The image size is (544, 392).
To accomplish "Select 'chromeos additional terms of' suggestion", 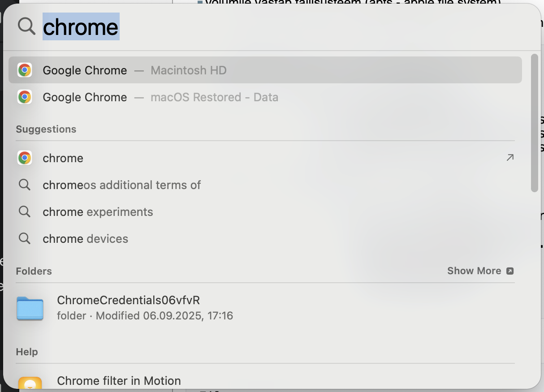I will point(265,185).
